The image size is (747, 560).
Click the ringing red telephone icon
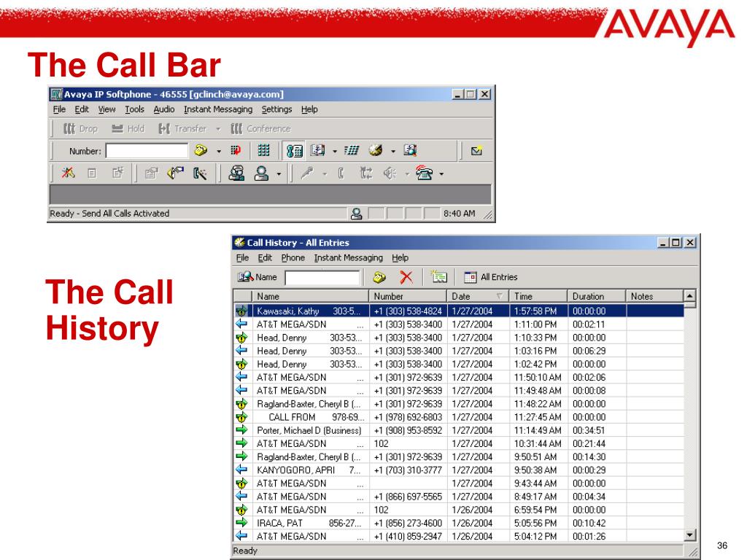pos(425,173)
